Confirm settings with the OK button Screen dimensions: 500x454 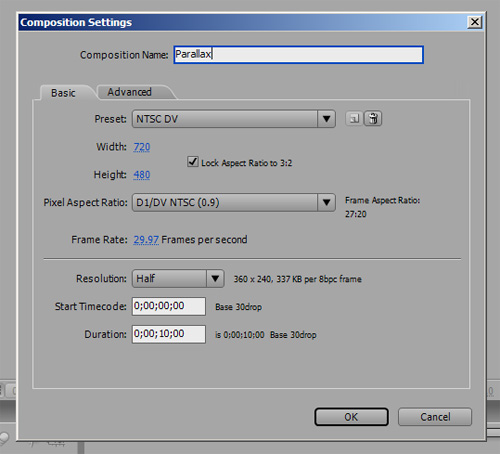(351, 417)
